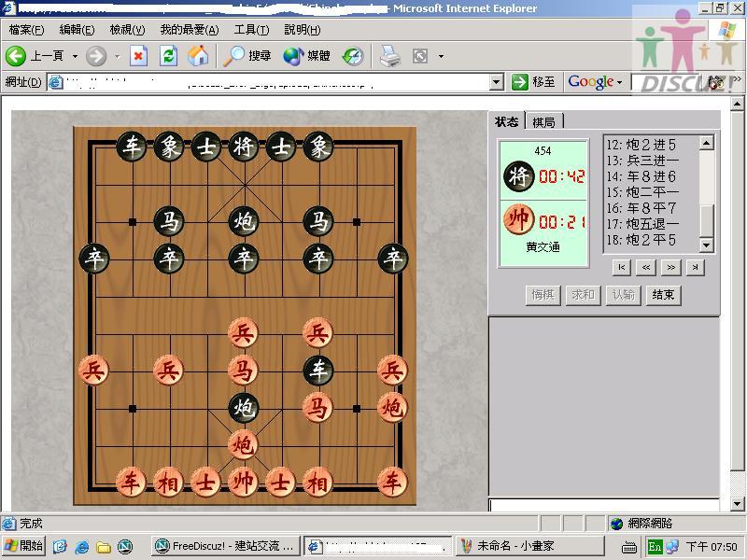Select move '12: 炮２进５' in the list
This screenshot has height=560, width=747.
click(x=641, y=145)
